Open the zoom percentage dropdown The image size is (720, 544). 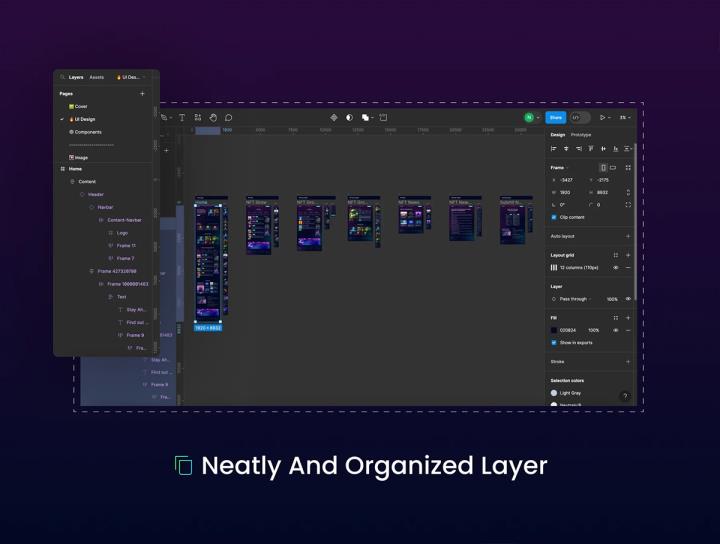tap(624, 117)
